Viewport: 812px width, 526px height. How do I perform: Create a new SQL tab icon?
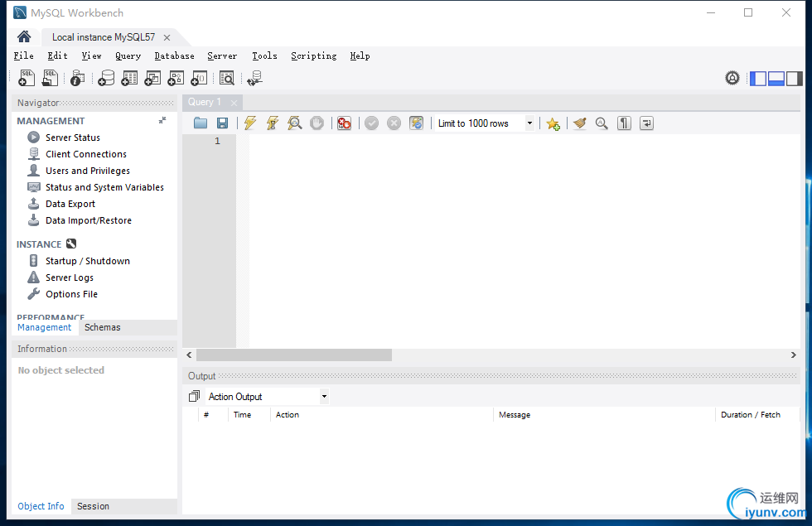(x=26, y=78)
